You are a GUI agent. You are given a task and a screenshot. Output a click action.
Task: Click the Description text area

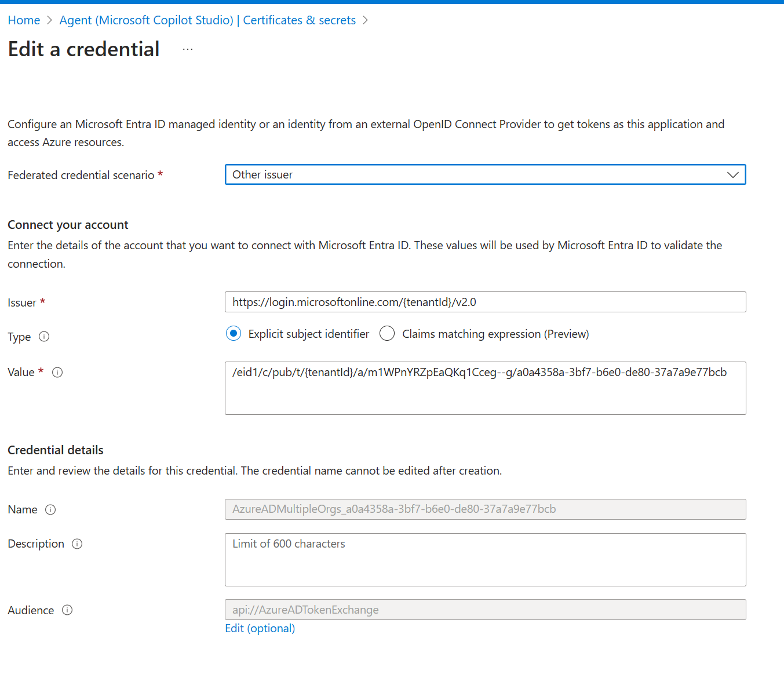(485, 560)
